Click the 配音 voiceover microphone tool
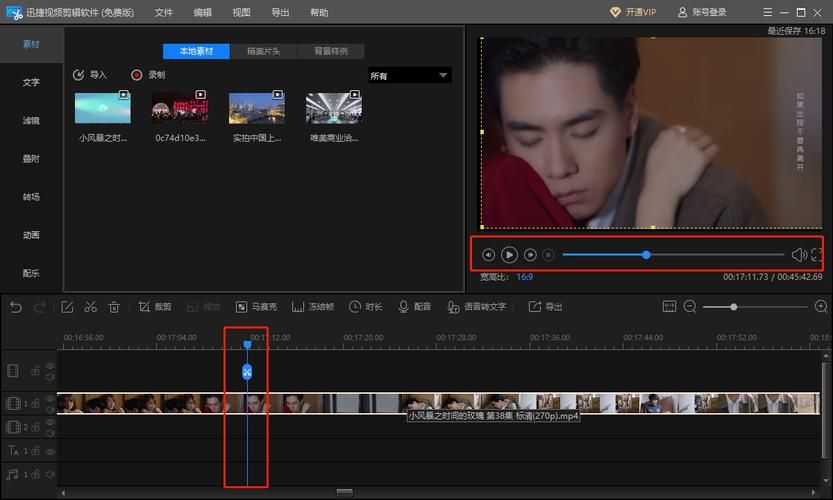Screen dimensions: 833x500 pyautogui.click(x=414, y=307)
